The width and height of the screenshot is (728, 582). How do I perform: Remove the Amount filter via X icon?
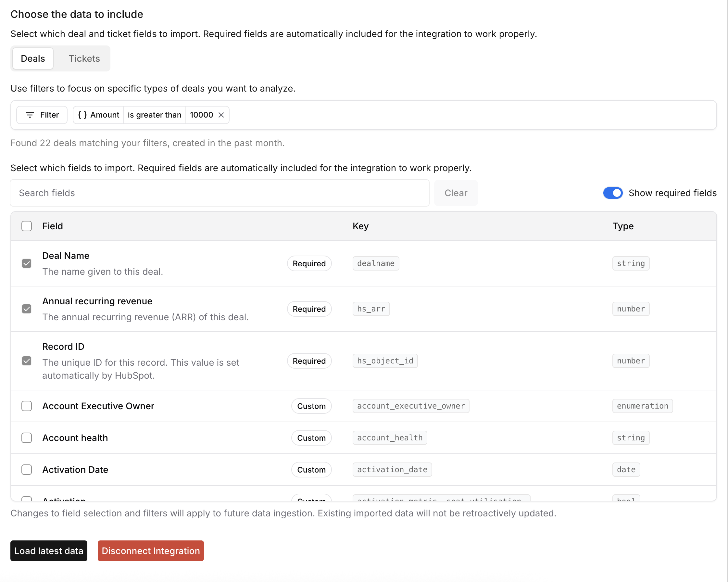(x=221, y=115)
